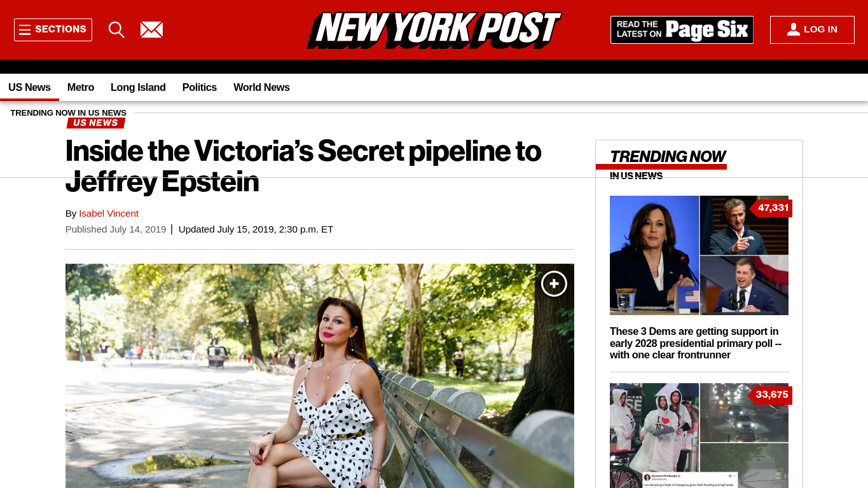868x488 pixels.
Task: Open the Page Six banner
Action: coord(682,30)
